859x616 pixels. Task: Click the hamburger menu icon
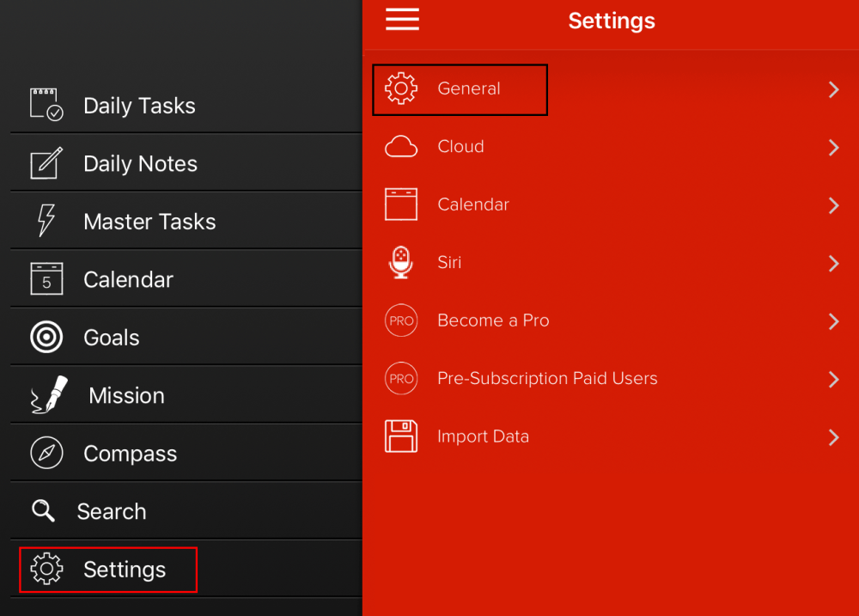pyautogui.click(x=402, y=20)
